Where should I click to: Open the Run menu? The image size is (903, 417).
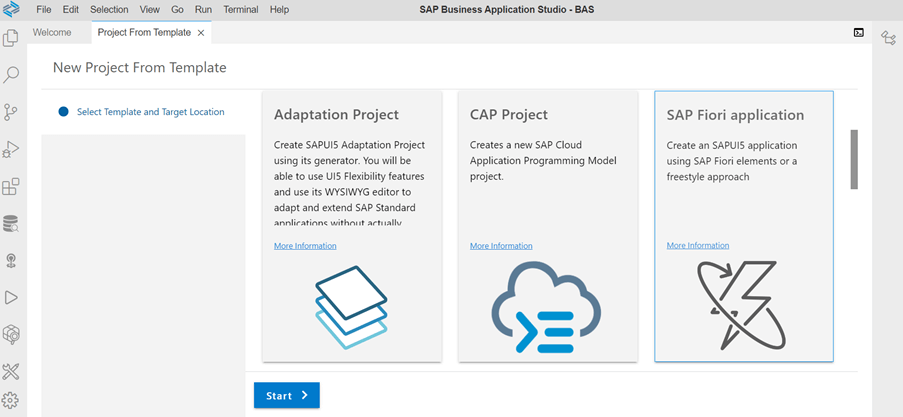coord(203,10)
